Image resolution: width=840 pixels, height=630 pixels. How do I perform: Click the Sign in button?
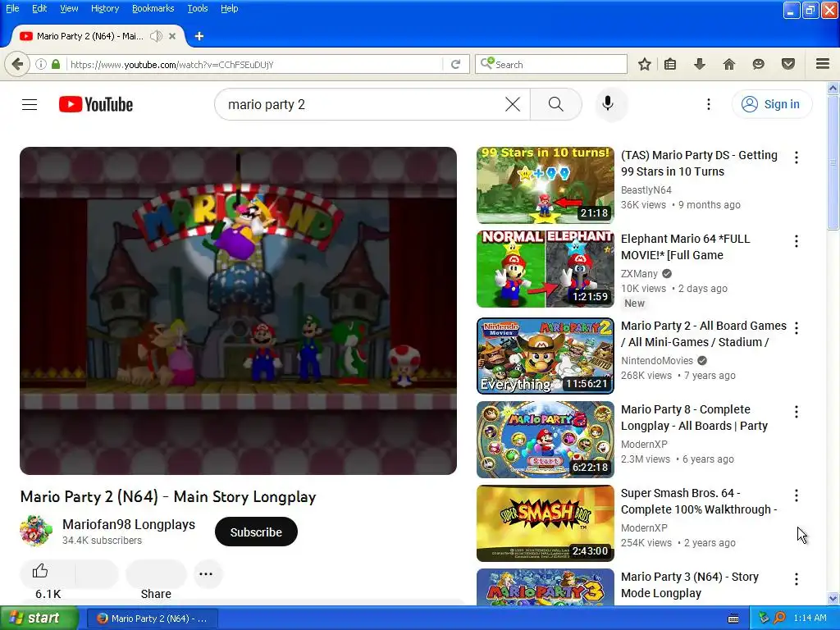coord(771,104)
